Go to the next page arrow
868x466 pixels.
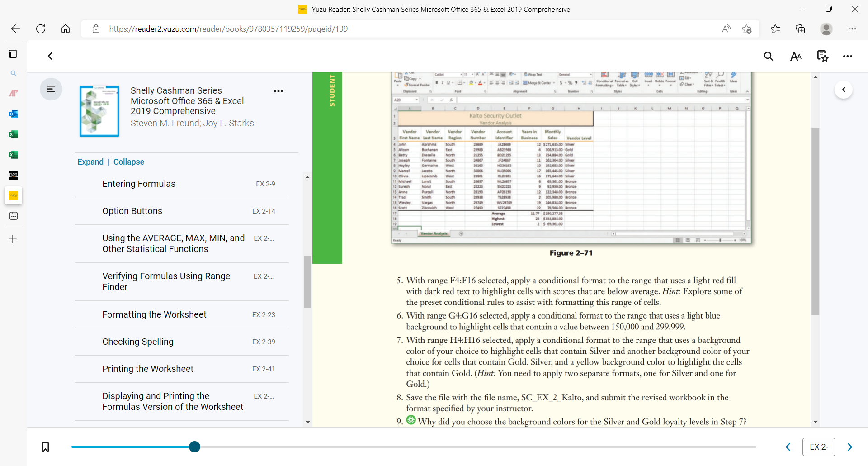850,447
